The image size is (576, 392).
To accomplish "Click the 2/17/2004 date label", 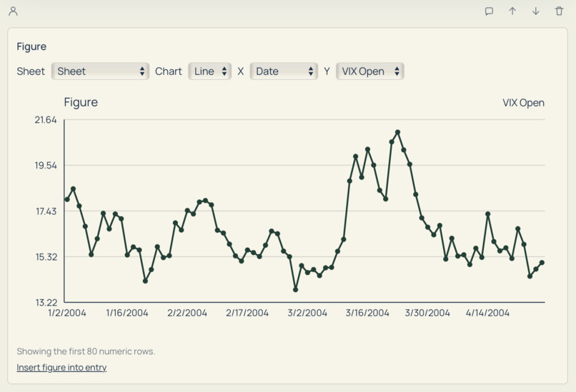I will 247,313.
